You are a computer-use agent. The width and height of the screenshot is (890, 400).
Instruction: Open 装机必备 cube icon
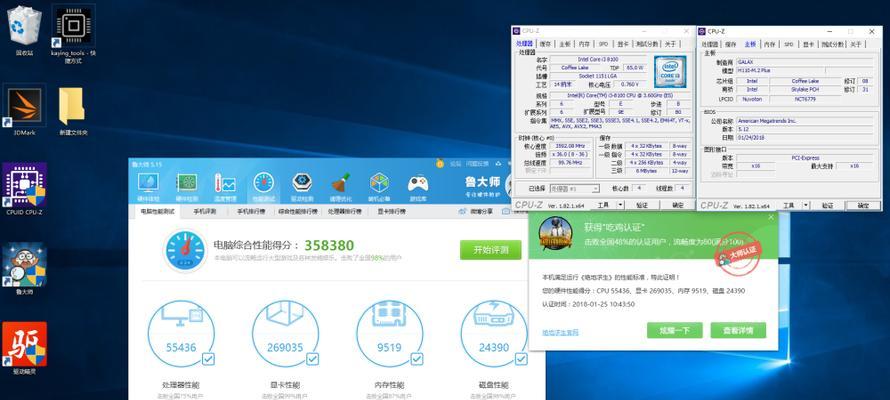coord(379,187)
